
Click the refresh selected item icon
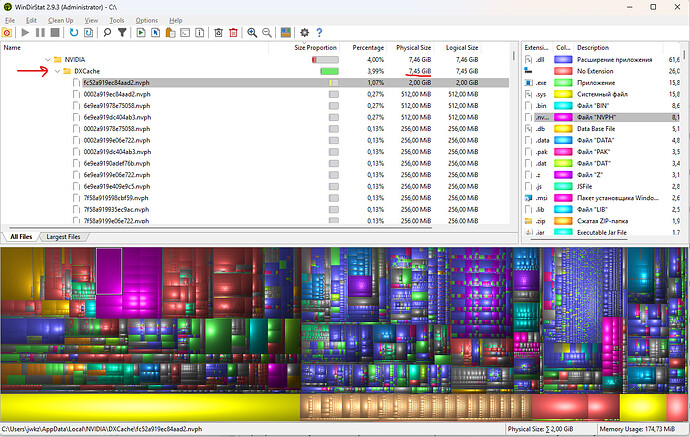(88, 33)
